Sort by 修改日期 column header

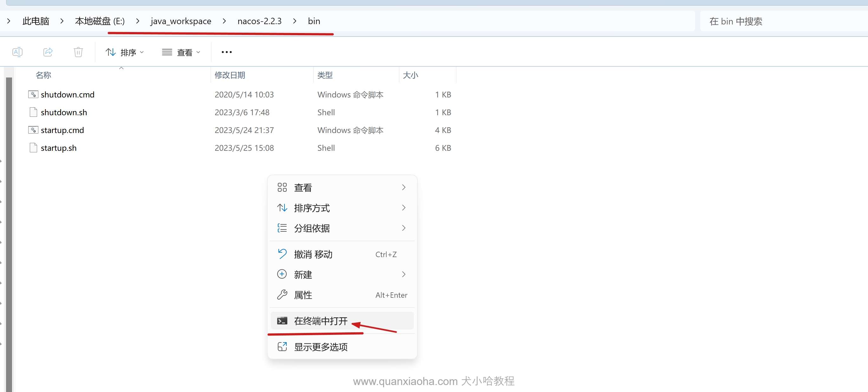click(230, 75)
